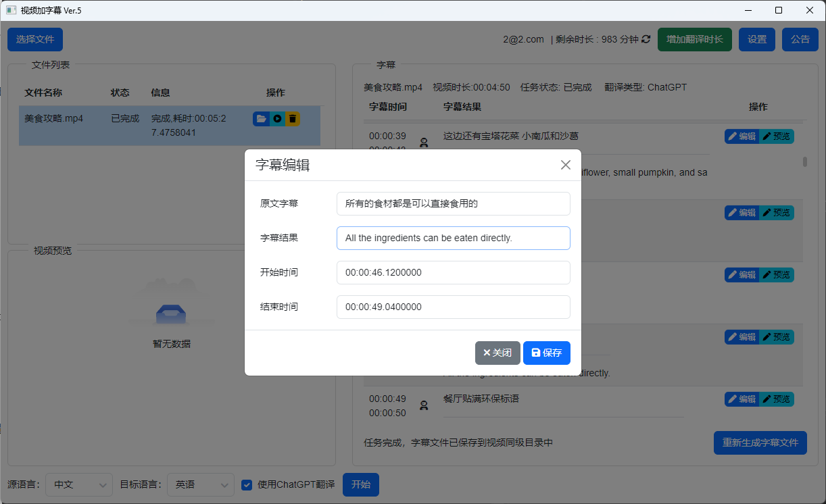Save the subtitle edit with 保存

(546, 353)
